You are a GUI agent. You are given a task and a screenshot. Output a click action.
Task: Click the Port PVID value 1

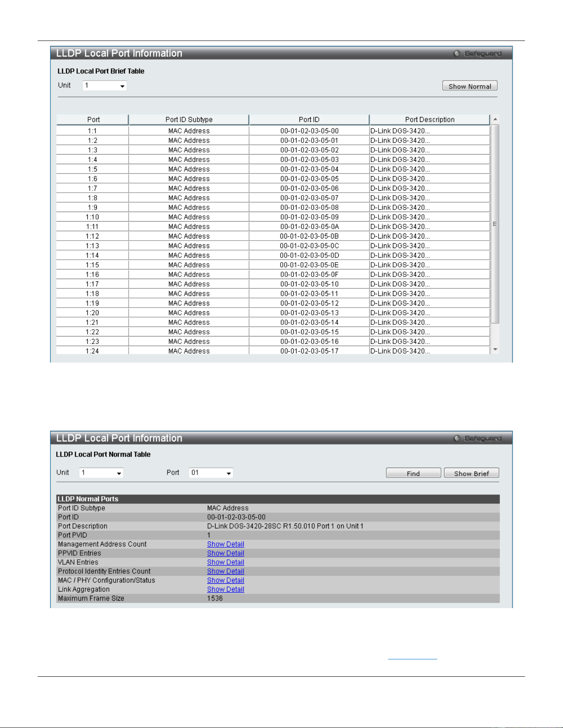[209, 535]
